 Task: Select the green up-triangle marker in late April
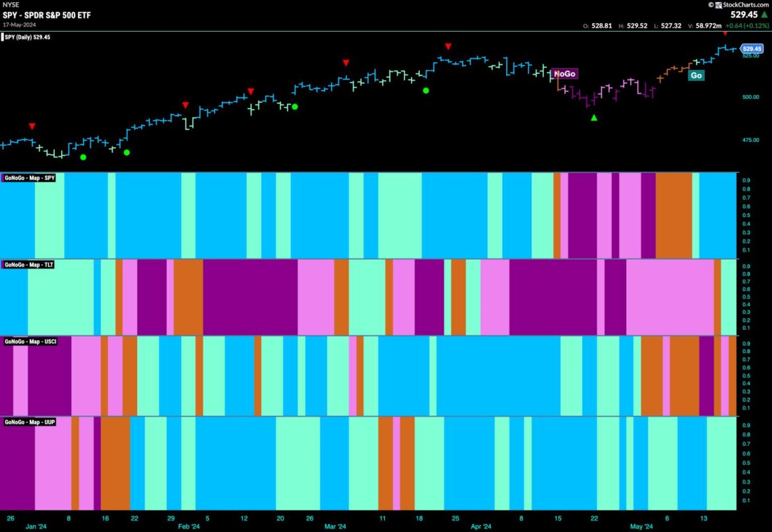[x=594, y=117]
